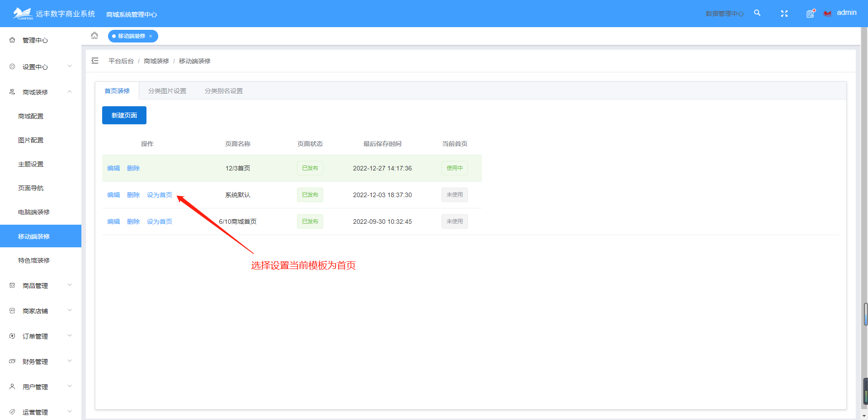Switch to the 分类别名设置 tab

[224, 91]
